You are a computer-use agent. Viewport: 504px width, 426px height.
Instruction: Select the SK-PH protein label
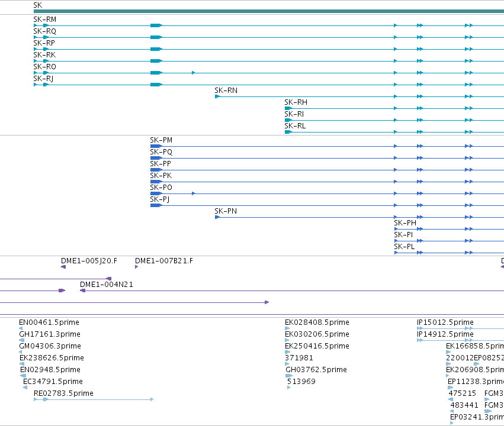405,223
